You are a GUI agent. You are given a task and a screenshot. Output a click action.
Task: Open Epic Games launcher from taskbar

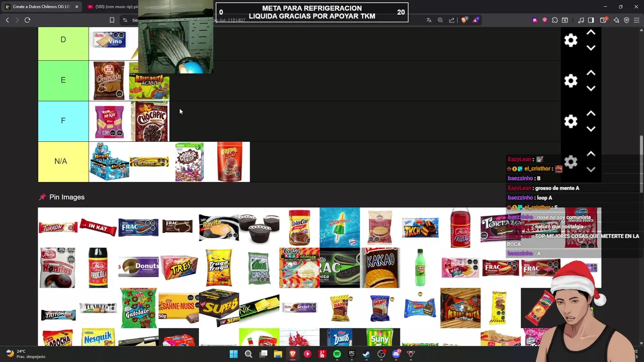[352, 354]
